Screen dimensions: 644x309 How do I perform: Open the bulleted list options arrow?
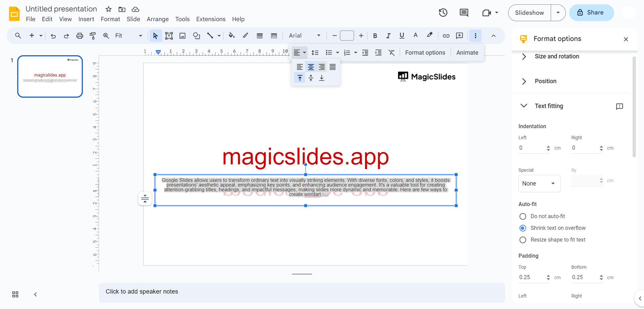[337, 53]
